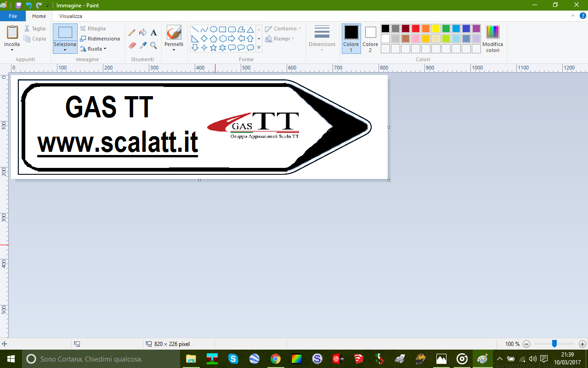
Task: Select the Magnifier tool
Action: coord(153,45)
